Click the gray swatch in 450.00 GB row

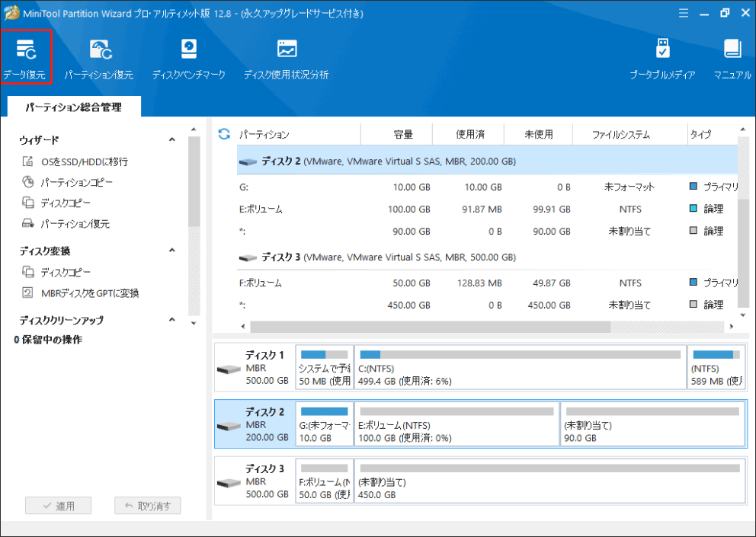pyautogui.click(x=694, y=304)
